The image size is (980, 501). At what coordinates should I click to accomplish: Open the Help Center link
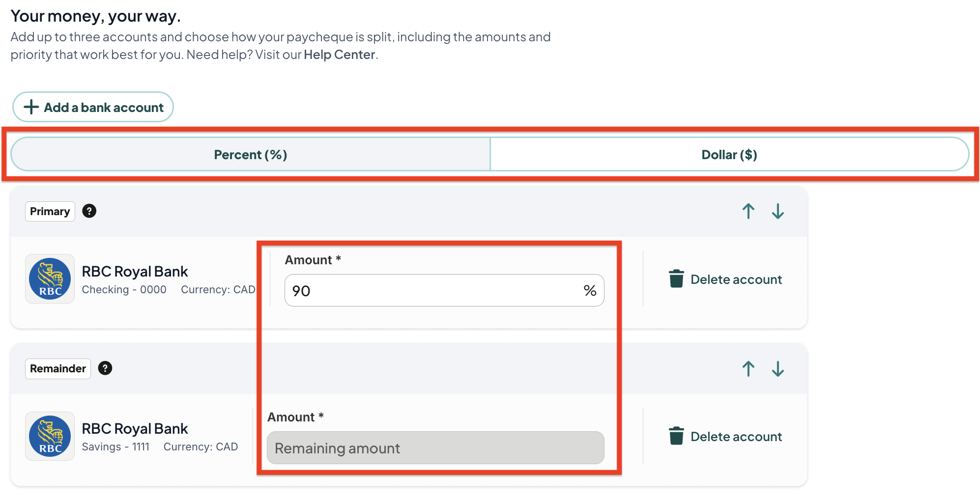[340, 55]
